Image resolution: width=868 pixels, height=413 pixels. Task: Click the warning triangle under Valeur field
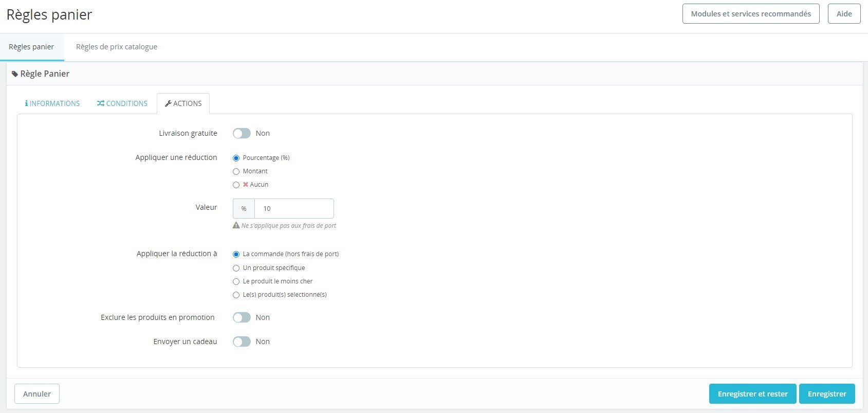236,225
